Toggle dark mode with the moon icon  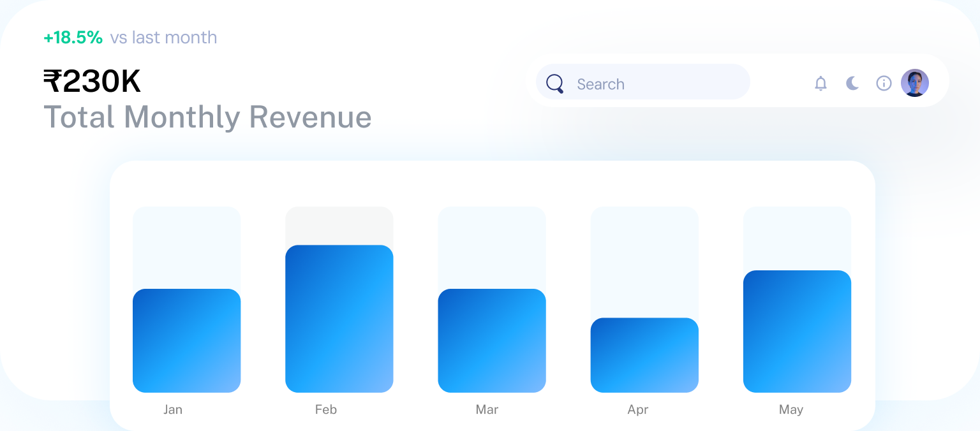click(x=852, y=83)
